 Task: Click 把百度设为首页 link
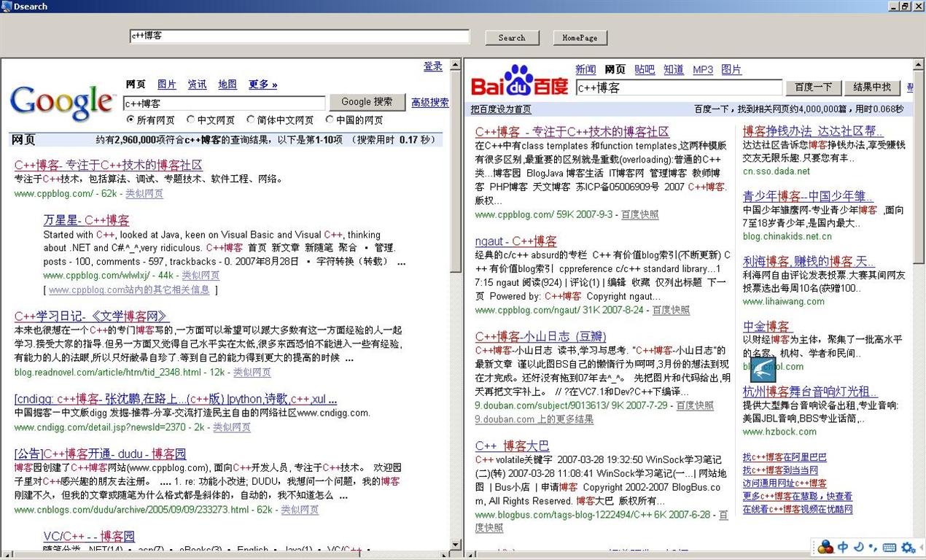(x=501, y=109)
